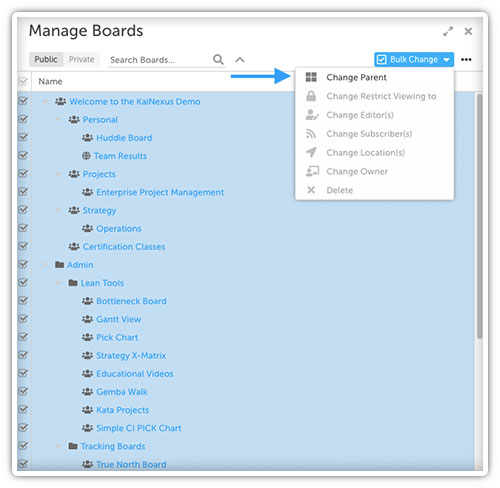The height and width of the screenshot is (488, 500).
Task: Uncheck the Huddle Board row checkbox
Action: click(x=23, y=137)
